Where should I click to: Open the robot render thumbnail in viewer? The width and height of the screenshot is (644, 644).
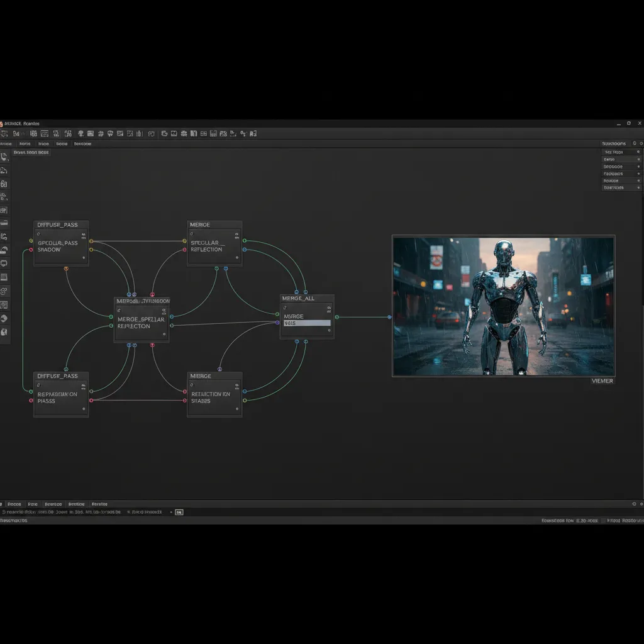point(504,306)
